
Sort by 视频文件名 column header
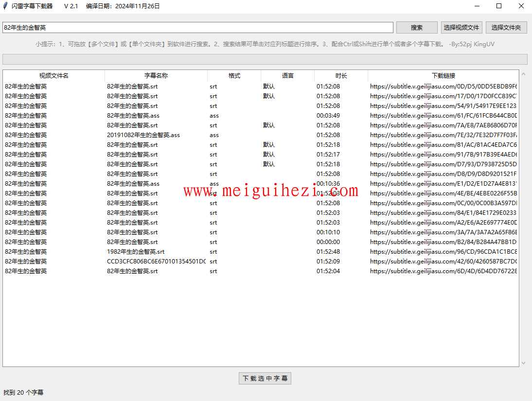coord(53,76)
